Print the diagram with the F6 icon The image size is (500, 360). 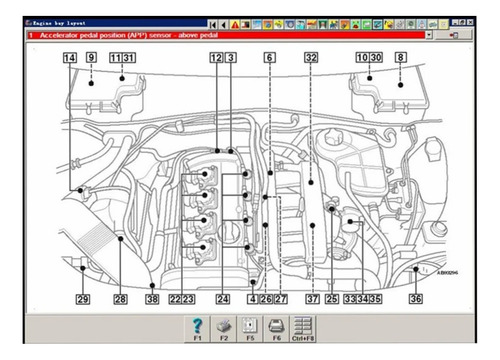click(x=276, y=329)
